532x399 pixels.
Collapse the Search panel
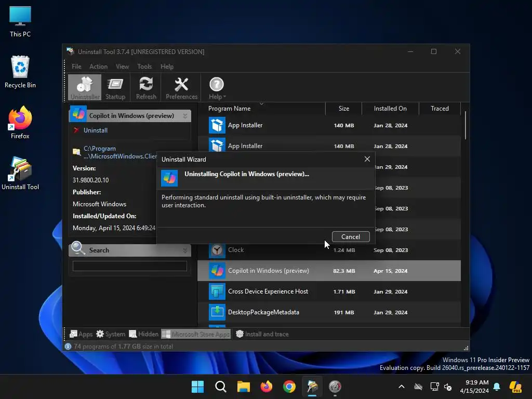click(x=185, y=250)
